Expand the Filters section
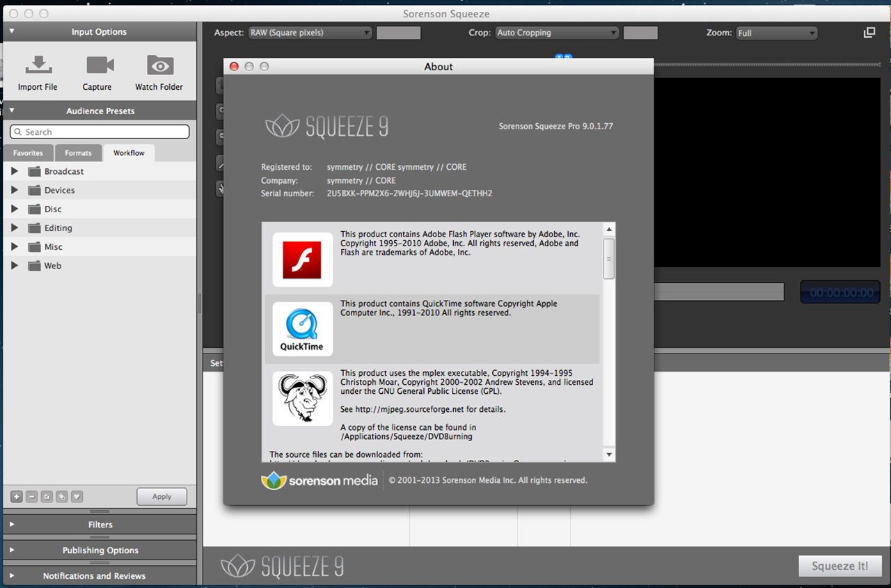This screenshot has width=891, height=588. 12,524
